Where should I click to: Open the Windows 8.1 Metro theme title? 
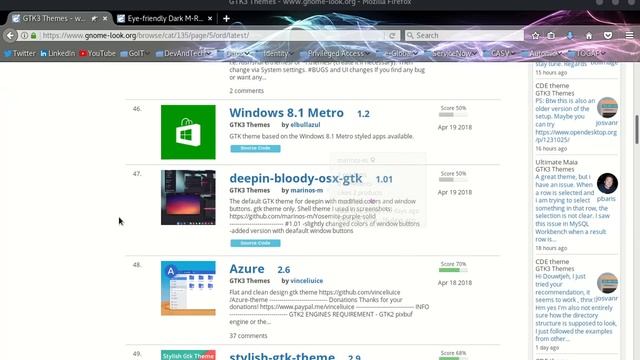287,113
